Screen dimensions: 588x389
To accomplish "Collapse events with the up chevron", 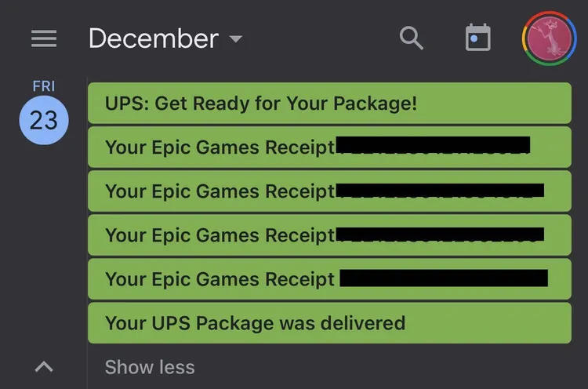I will point(44,366).
